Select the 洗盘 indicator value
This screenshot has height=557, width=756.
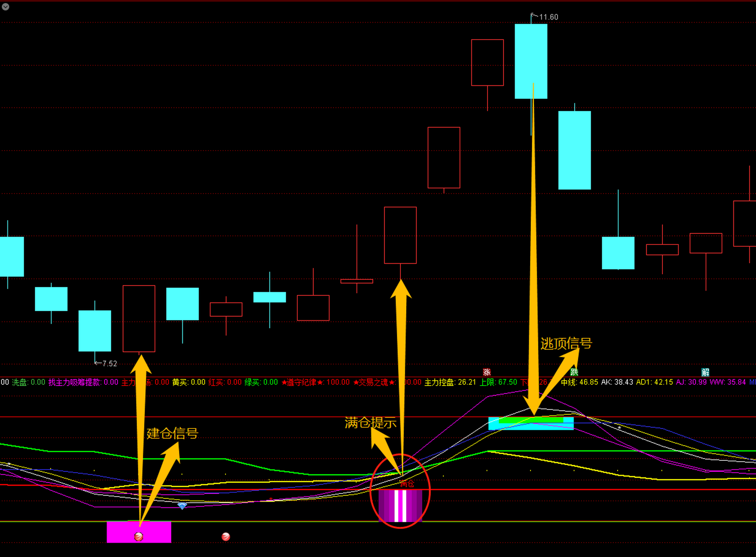coord(28,382)
